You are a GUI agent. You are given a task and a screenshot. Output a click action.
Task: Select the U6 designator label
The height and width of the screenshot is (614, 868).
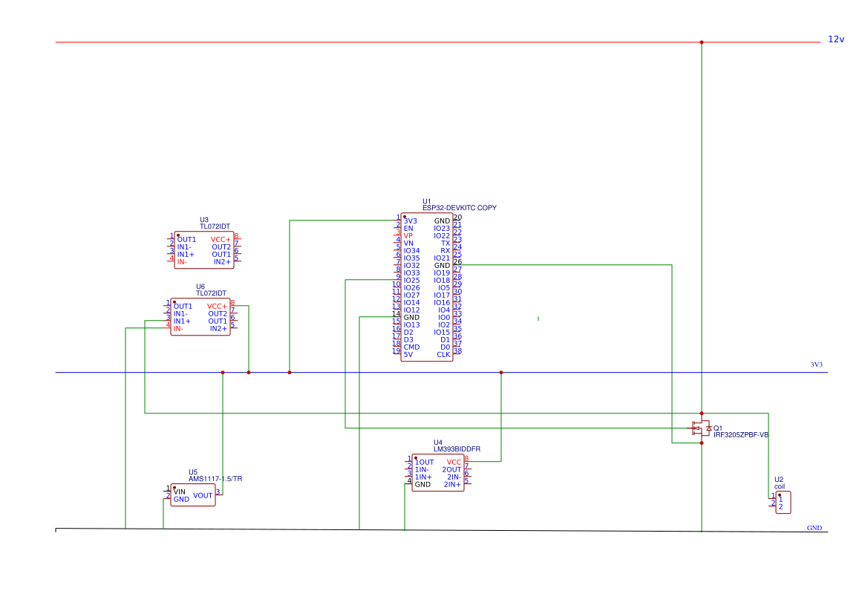[200, 287]
